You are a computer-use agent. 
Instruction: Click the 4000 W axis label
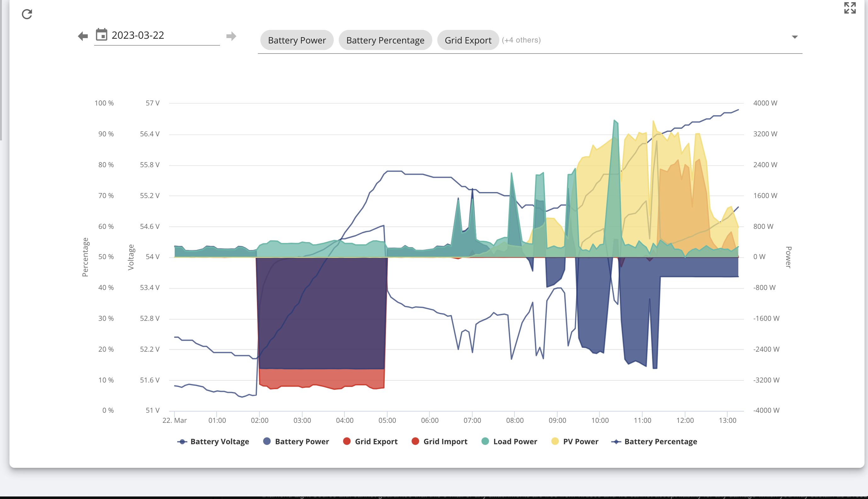tap(765, 103)
